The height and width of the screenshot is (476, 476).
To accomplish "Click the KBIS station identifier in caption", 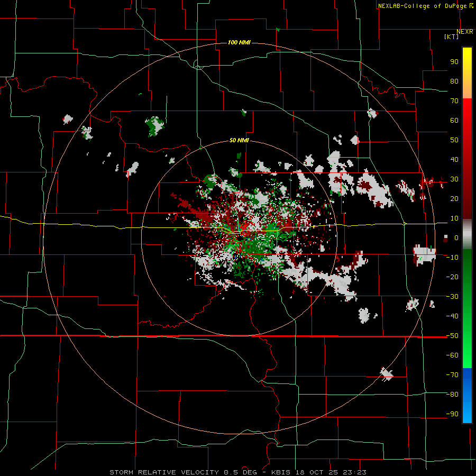I will click(x=281, y=472).
